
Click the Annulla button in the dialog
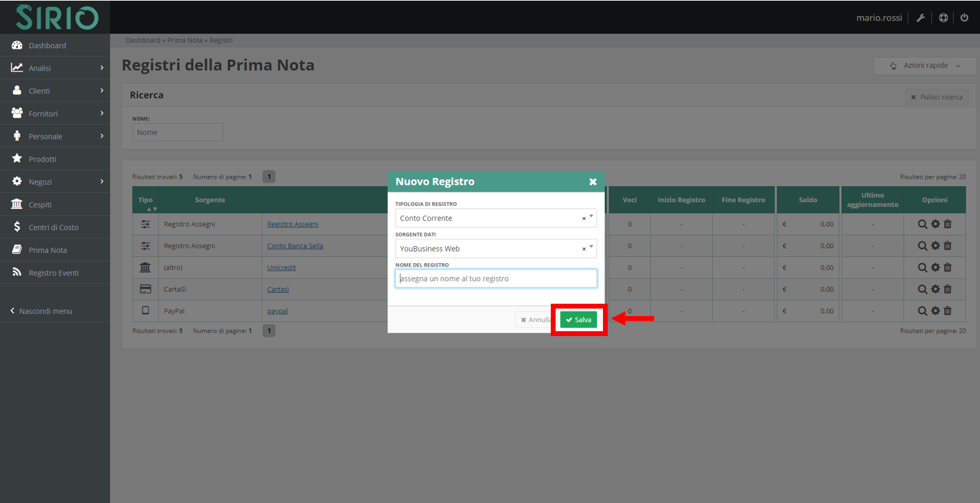click(x=536, y=320)
